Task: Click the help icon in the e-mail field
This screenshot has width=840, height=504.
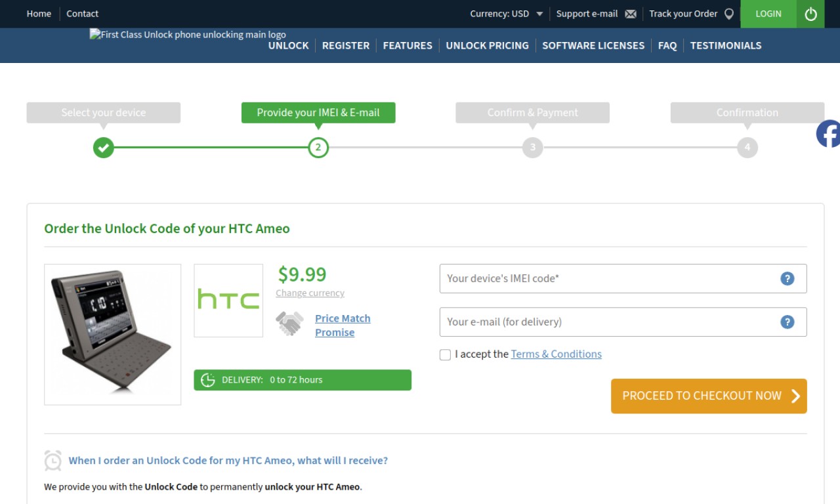Action: pyautogui.click(x=787, y=322)
